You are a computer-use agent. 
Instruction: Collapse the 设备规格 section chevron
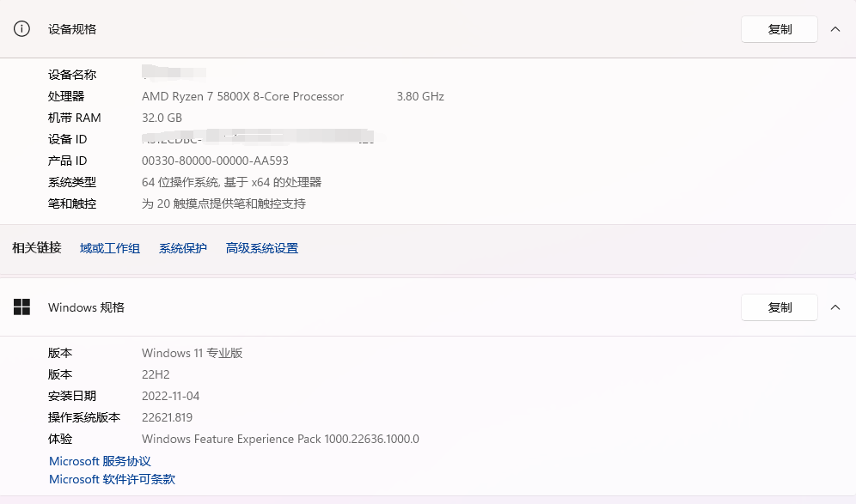(x=835, y=29)
